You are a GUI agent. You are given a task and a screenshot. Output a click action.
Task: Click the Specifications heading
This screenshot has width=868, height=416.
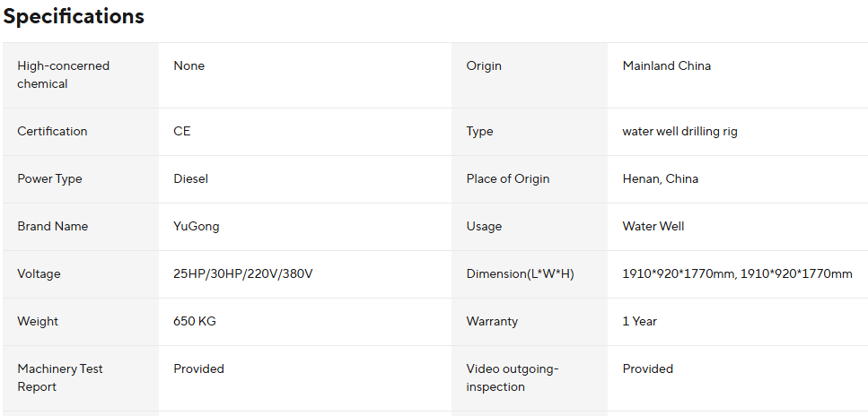[x=74, y=16]
